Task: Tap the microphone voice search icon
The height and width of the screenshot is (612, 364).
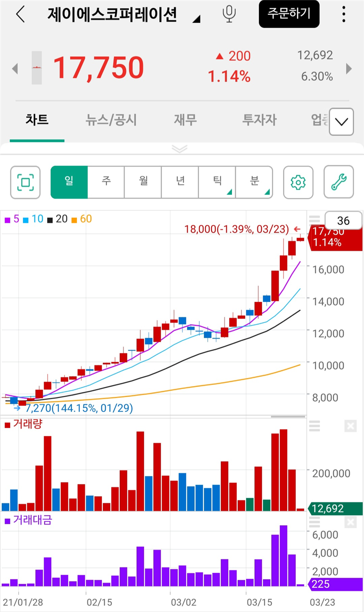Action: (229, 14)
